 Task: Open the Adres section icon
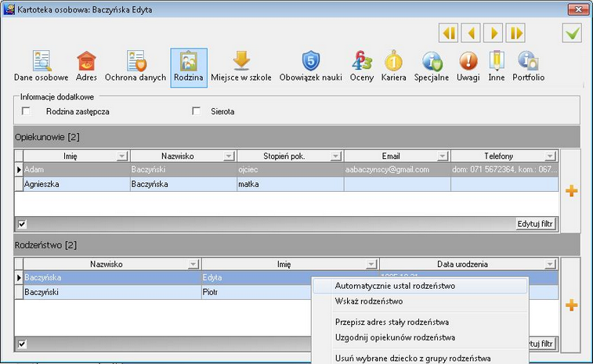point(86,62)
